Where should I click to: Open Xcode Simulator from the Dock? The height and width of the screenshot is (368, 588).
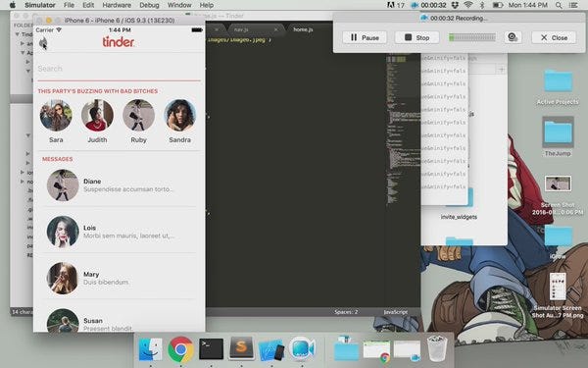(271, 349)
